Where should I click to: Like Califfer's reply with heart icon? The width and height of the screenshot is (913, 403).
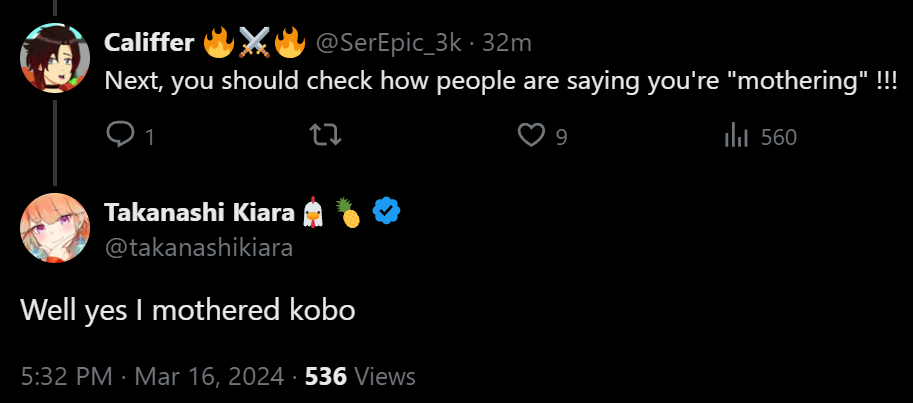pos(531,136)
